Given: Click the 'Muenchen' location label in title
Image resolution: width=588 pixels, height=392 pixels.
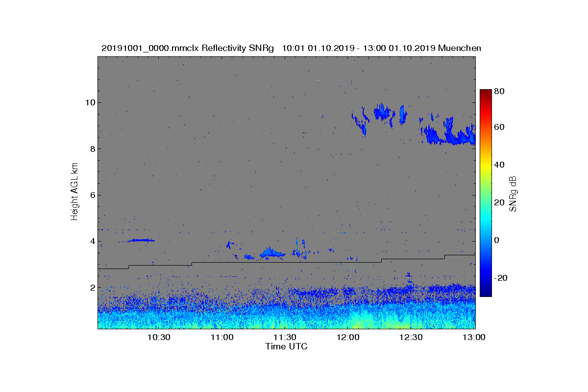Looking at the screenshot, I should (460, 48).
